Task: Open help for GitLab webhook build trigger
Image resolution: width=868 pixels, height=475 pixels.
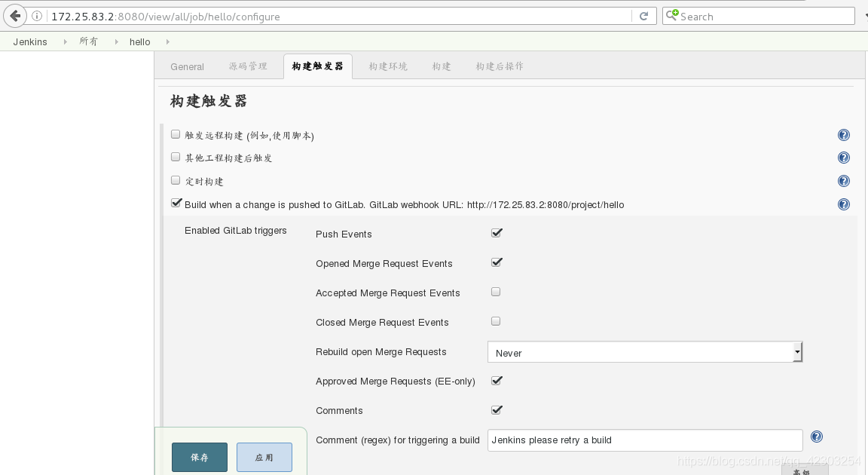Action: coord(844,204)
